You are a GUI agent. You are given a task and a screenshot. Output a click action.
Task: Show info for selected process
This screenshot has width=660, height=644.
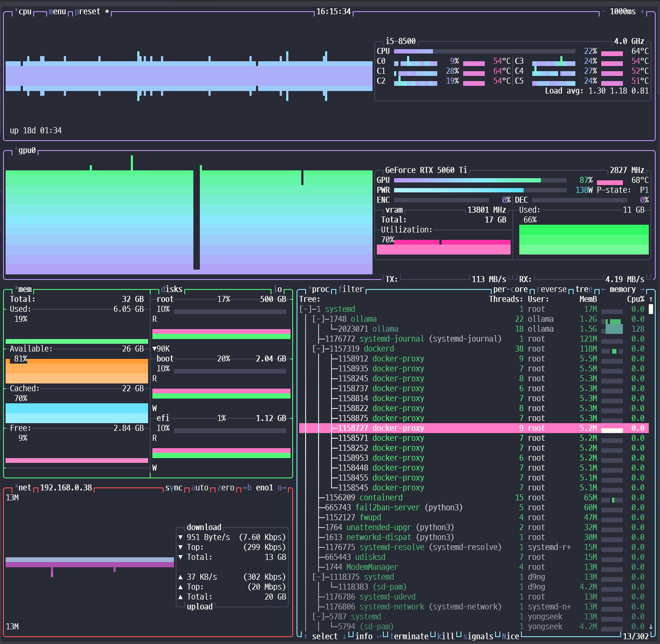tap(364, 636)
